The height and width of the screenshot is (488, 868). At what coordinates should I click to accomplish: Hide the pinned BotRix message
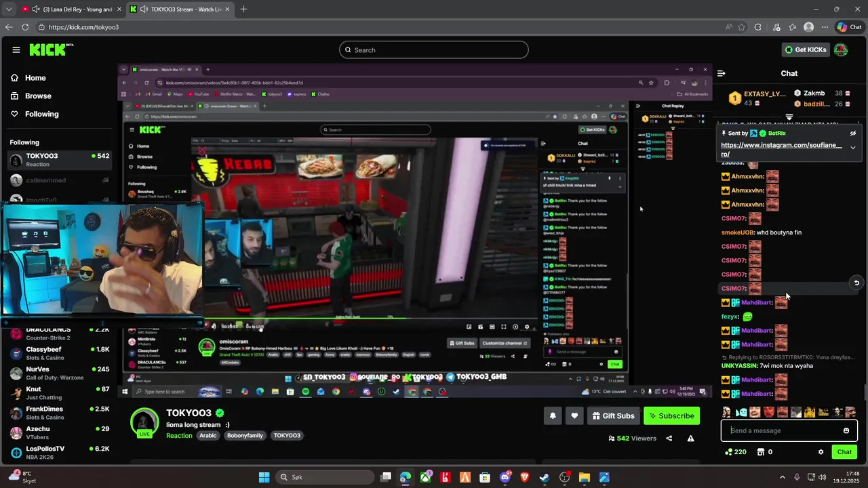(x=852, y=134)
